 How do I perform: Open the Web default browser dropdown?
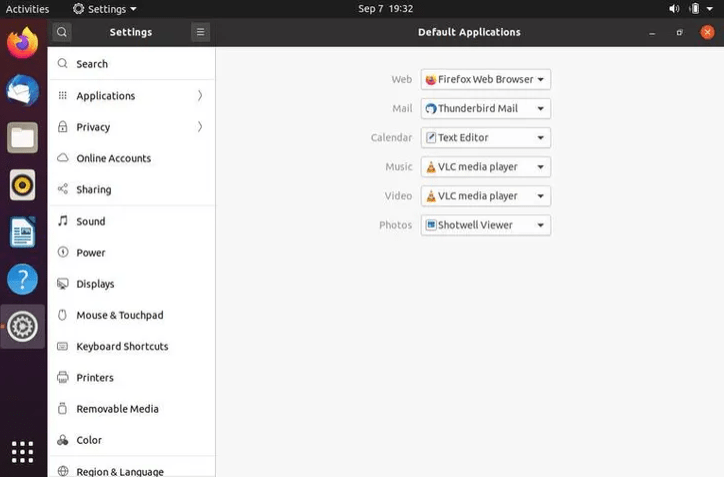485,80
